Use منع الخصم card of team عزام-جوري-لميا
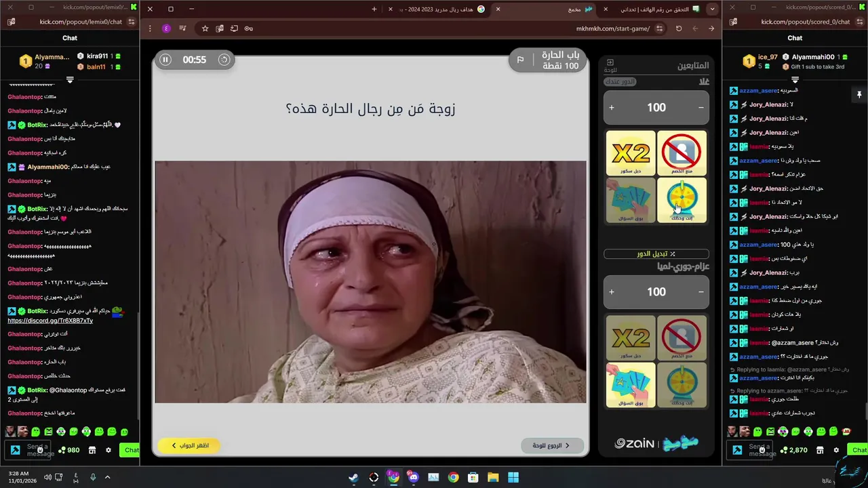This screenshot has height=488, width=868. click(x=682, y=338)
